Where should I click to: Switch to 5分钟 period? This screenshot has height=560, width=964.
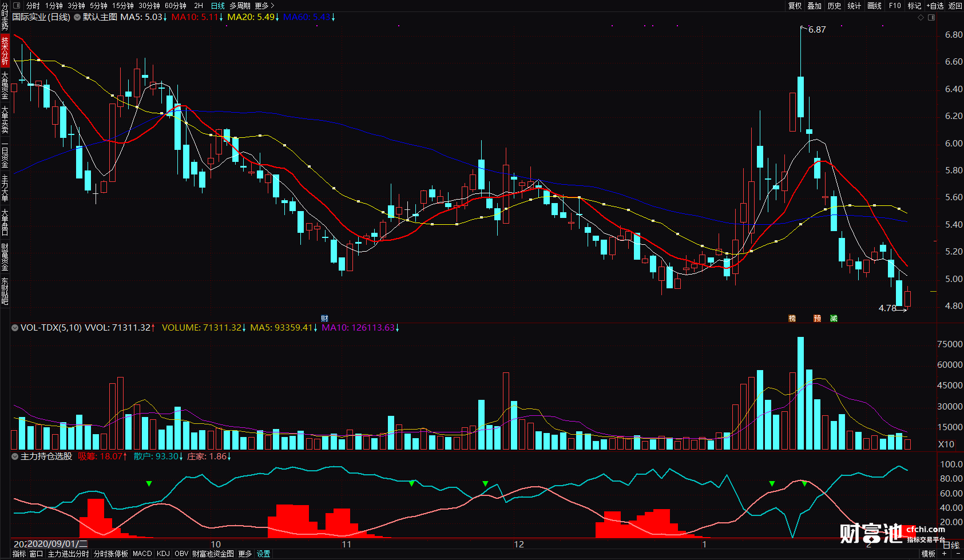pos(98,6)
